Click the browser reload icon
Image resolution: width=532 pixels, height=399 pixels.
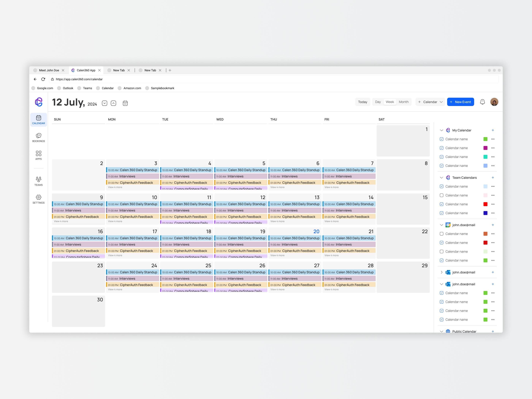pos(43,79)
